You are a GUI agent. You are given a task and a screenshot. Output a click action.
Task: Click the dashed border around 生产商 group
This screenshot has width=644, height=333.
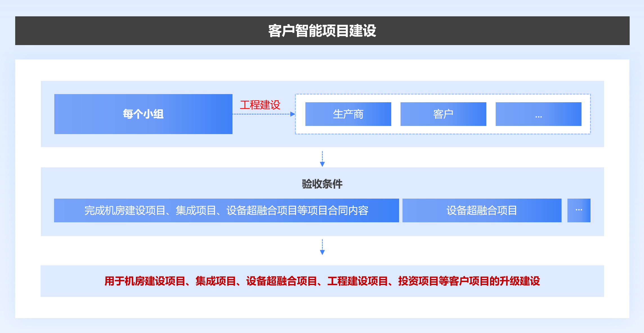[442, 94]
